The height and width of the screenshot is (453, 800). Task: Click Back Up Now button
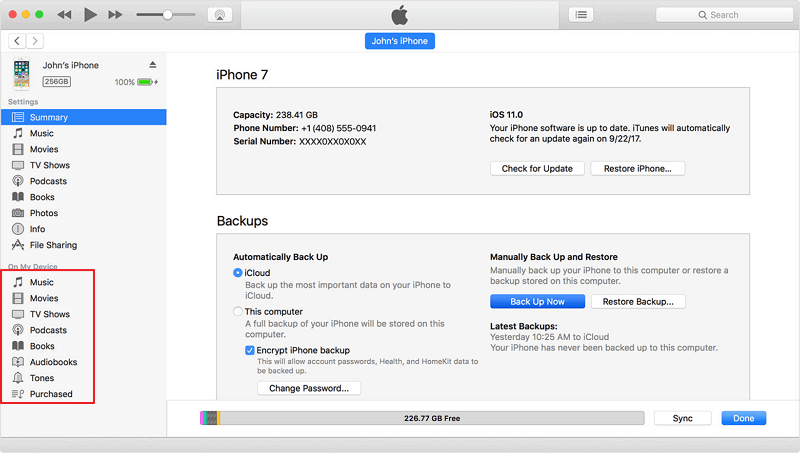pyautogui.click(x=537, y=301)
